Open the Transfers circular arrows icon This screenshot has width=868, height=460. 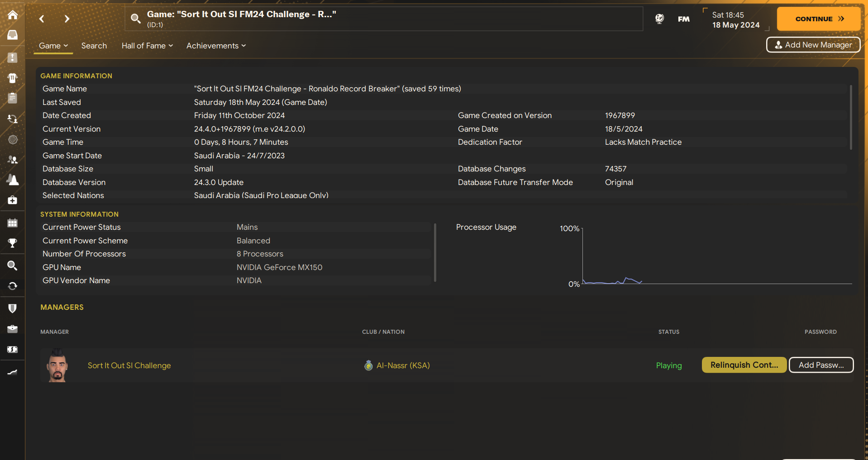click(13, 286)
